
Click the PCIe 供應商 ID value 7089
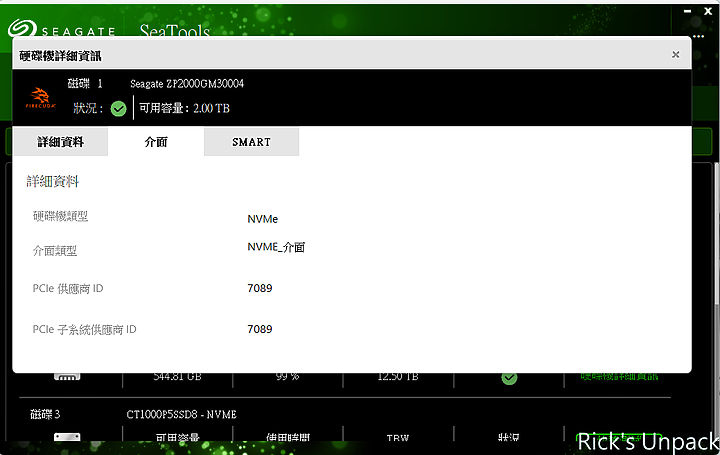[x=260, y=288]
